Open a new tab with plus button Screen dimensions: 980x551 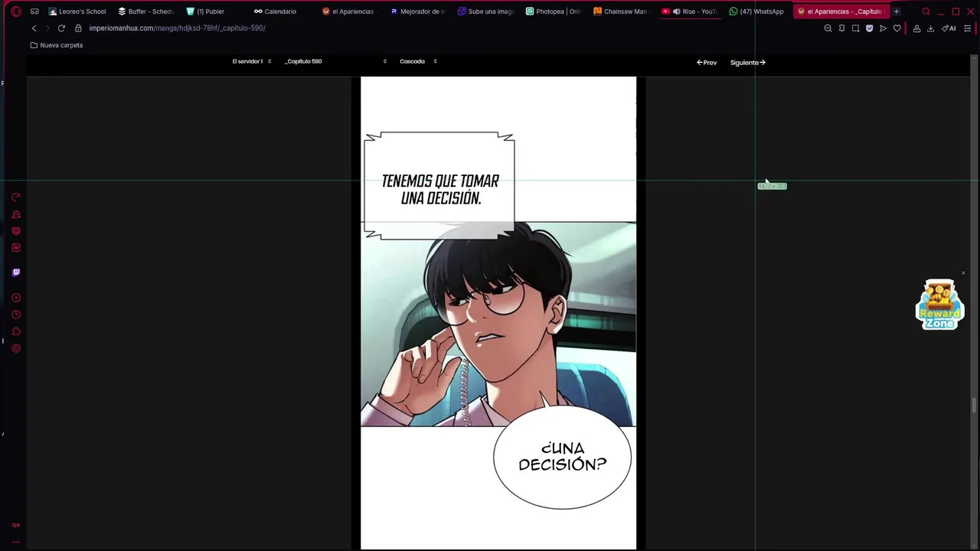(x=897, y=11)
